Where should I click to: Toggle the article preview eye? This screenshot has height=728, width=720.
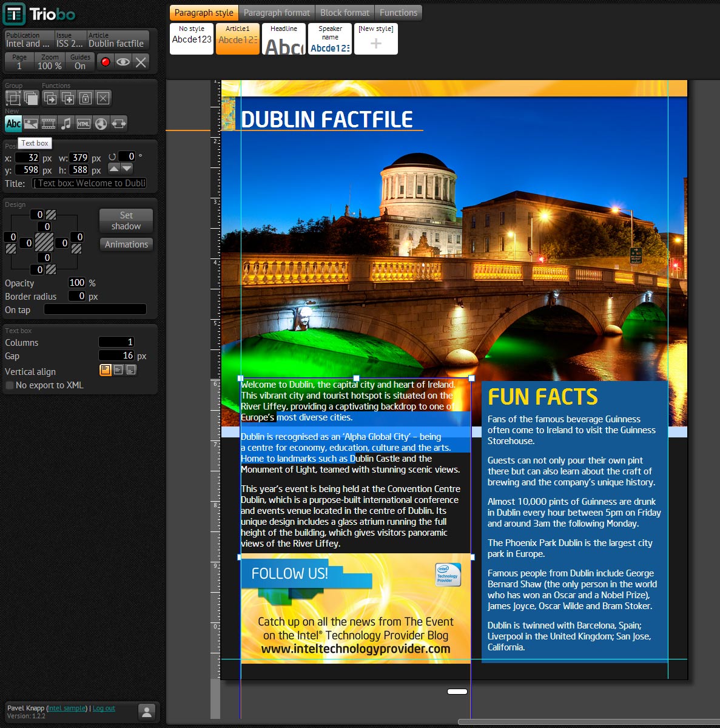tap(123, 61)
